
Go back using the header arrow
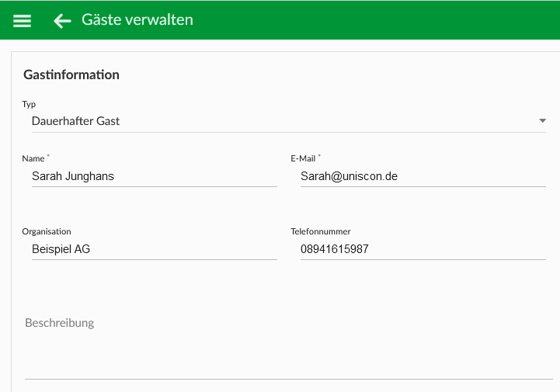[62, 21]
